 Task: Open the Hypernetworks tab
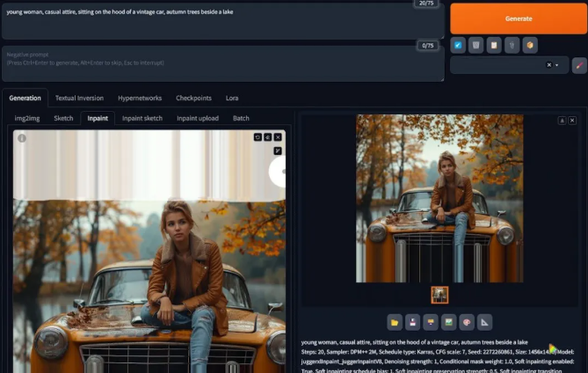pyautogui.click(x=140, y=98)
